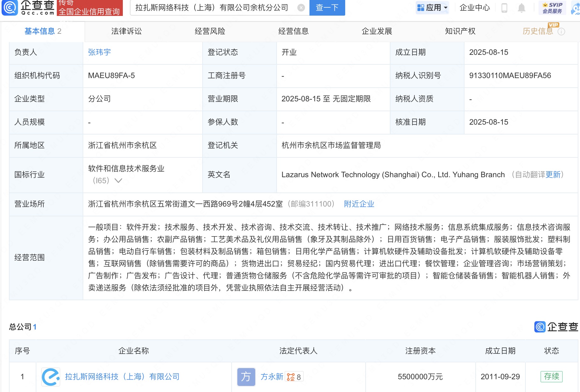Switch to the 法律诉讼 tab
Viewport: 580px width, 392px height.
click(x=126, y=31)
